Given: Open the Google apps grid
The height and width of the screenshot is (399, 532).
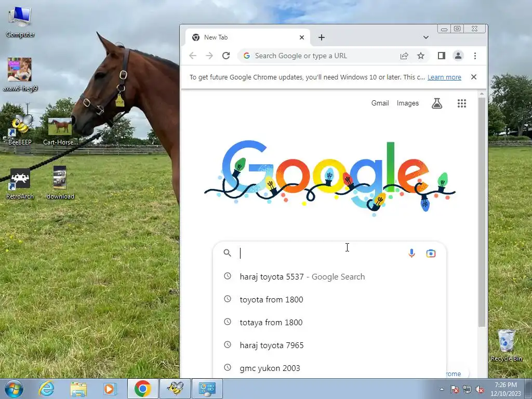Looking at the screenshot, I should coord(462,103).
